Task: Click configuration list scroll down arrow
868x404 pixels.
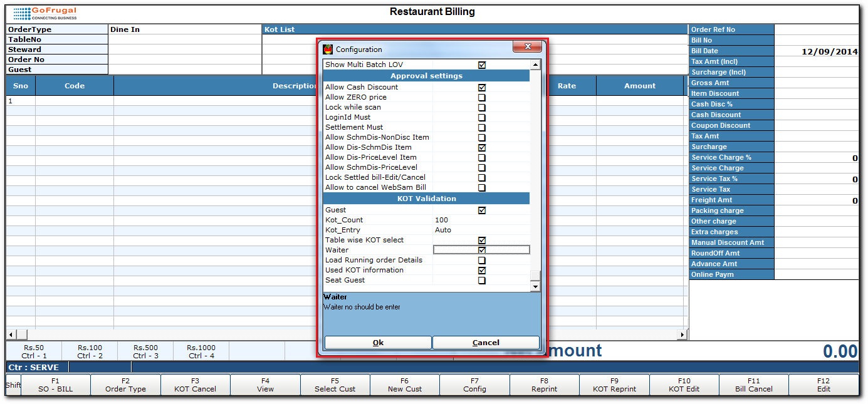Action: pyautogui.click(x=535, y=286)
